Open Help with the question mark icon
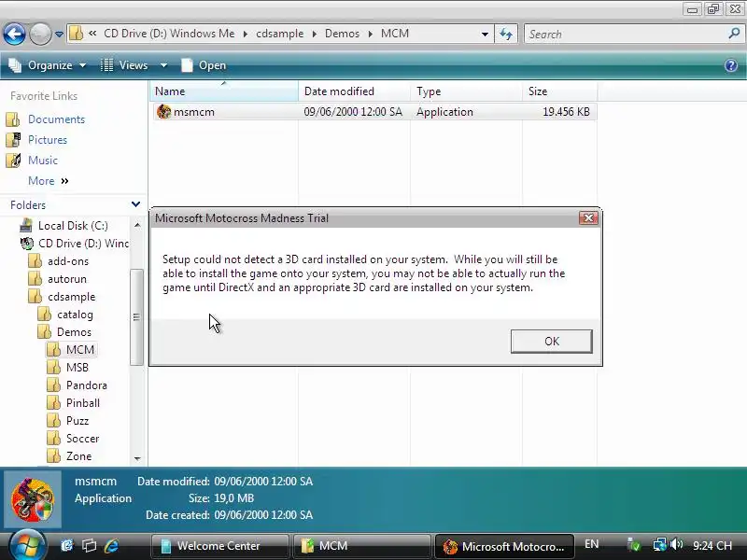The height and width of the screenshot is (560, 747). click(731, 65)
